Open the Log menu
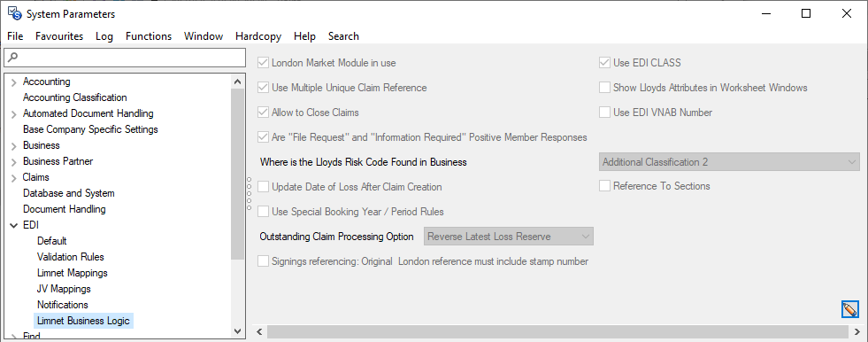Image resolution: width=868 pixels, height=342 pixels. click(x=104, y=36)
